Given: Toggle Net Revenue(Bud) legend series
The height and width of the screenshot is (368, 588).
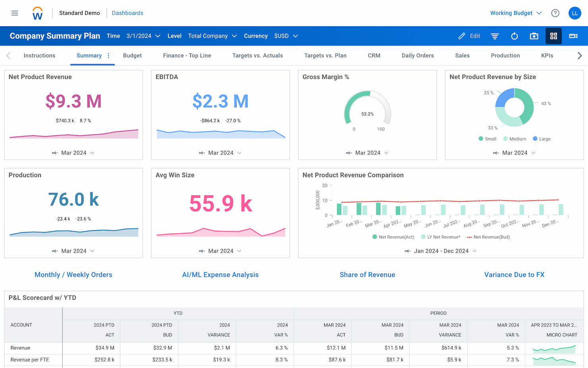Looking at the screenshot, I should pos(488,237).
